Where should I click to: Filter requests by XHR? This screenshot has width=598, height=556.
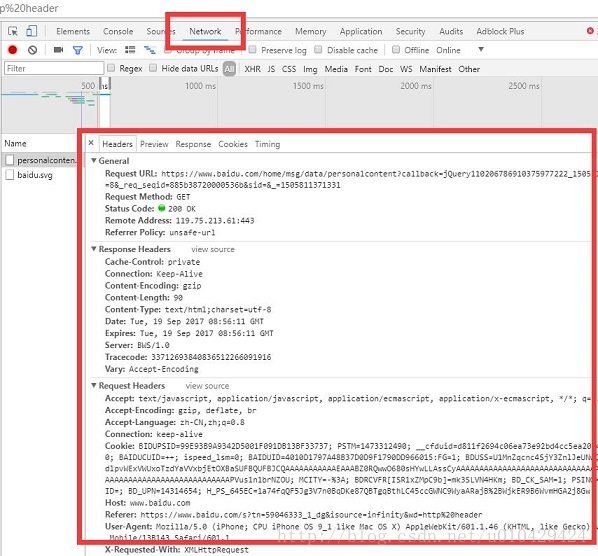pos(252,69)
